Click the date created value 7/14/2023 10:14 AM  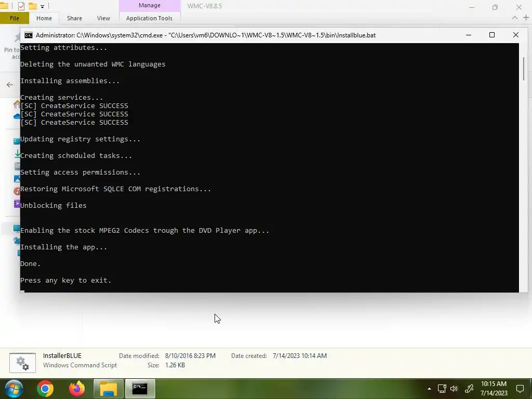tap(300, 355)
